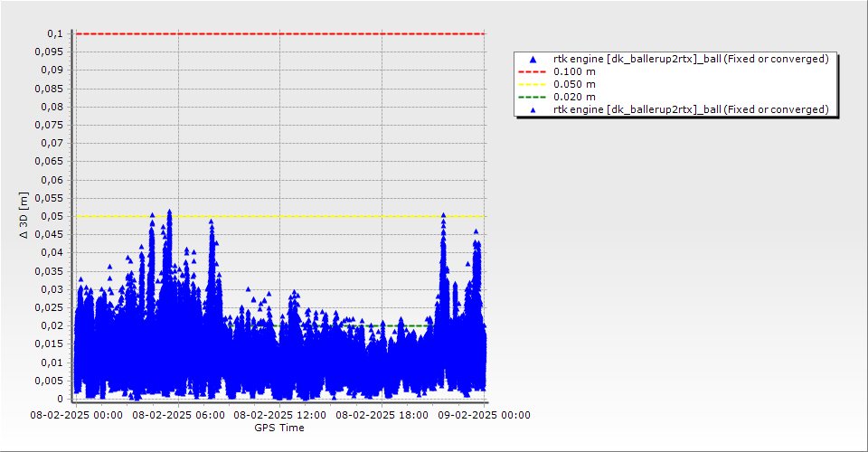Click the large blue triangle legend marker
The width and height of the screenshot is (868, 452).
click(x=533, y=59)
